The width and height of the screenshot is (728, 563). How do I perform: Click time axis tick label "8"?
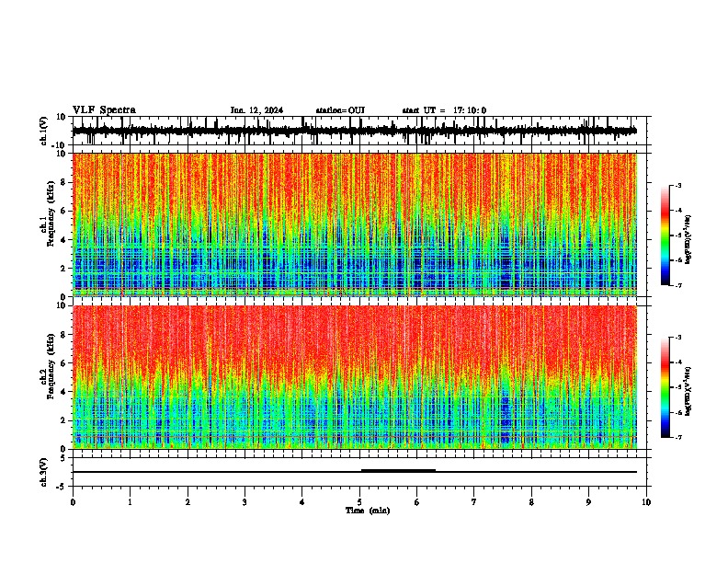point(531,502)
